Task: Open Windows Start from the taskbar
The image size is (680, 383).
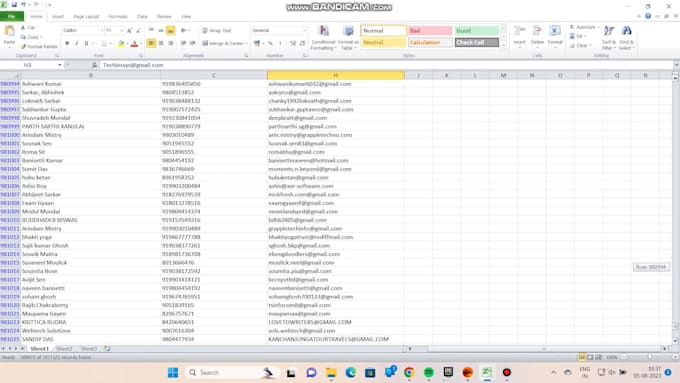Action: coord(173,373)
